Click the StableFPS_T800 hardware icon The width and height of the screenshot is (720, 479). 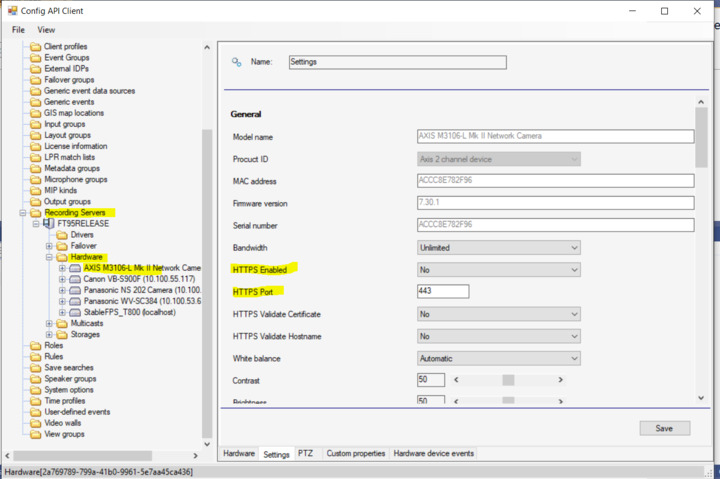[75, 312]
